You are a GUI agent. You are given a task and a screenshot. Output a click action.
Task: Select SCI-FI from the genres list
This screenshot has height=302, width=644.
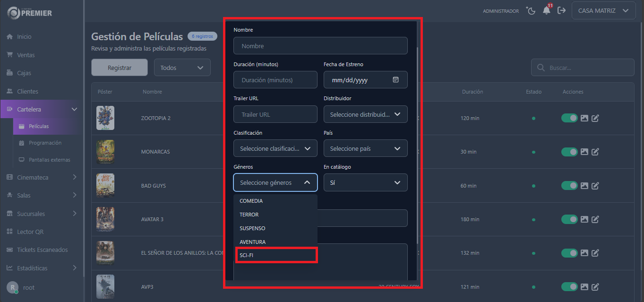276,255
